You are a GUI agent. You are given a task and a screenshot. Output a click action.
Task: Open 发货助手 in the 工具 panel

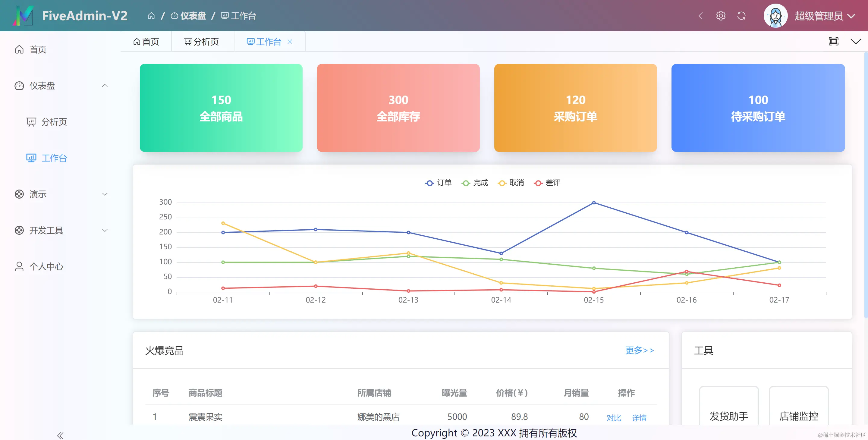[729, 416]
